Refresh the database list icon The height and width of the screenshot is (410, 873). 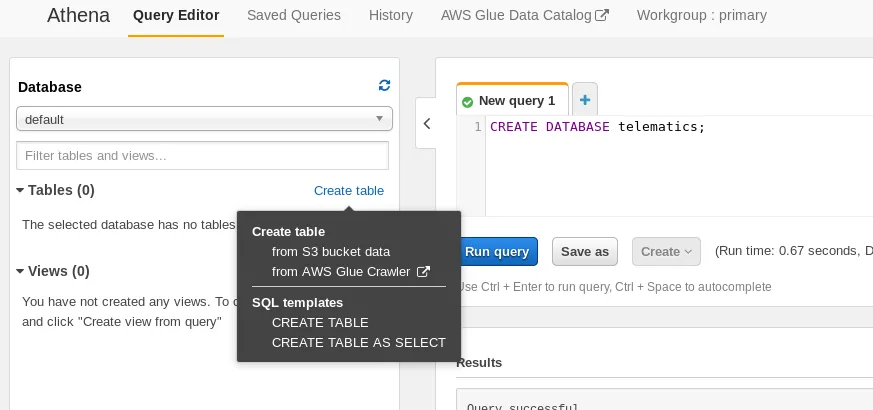tap(384, 87)
